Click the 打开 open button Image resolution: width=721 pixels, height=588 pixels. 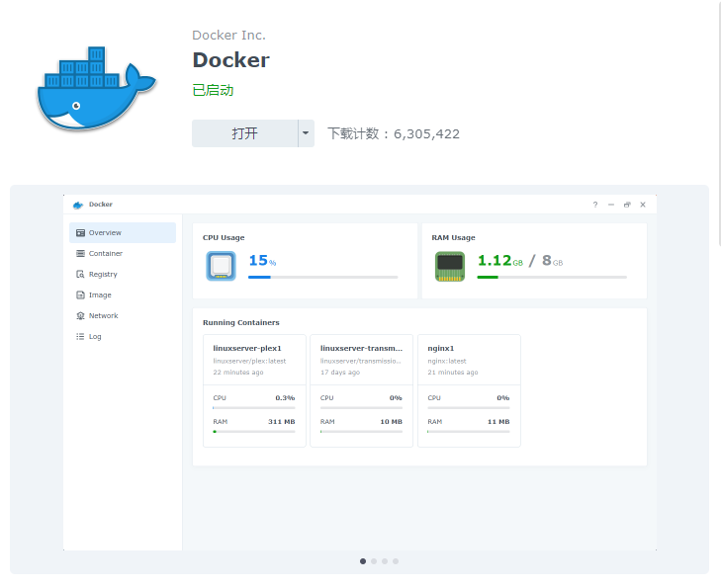244,133
